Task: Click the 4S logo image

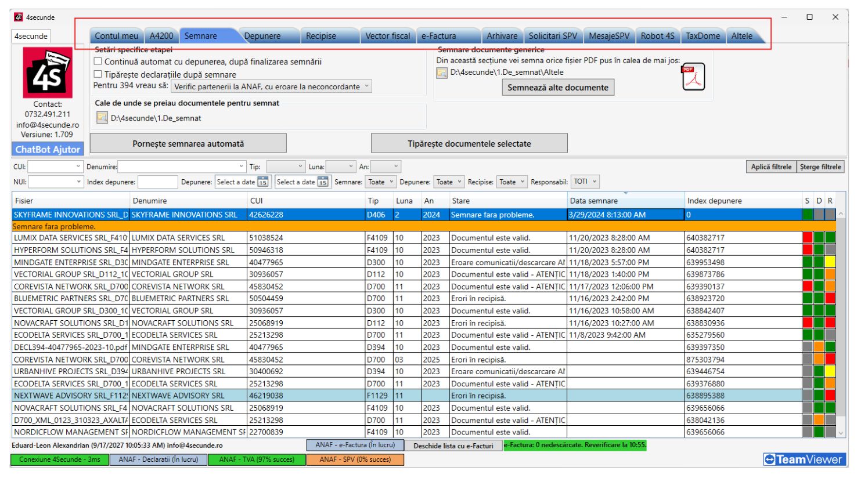Action: click(x=48, y=73)
